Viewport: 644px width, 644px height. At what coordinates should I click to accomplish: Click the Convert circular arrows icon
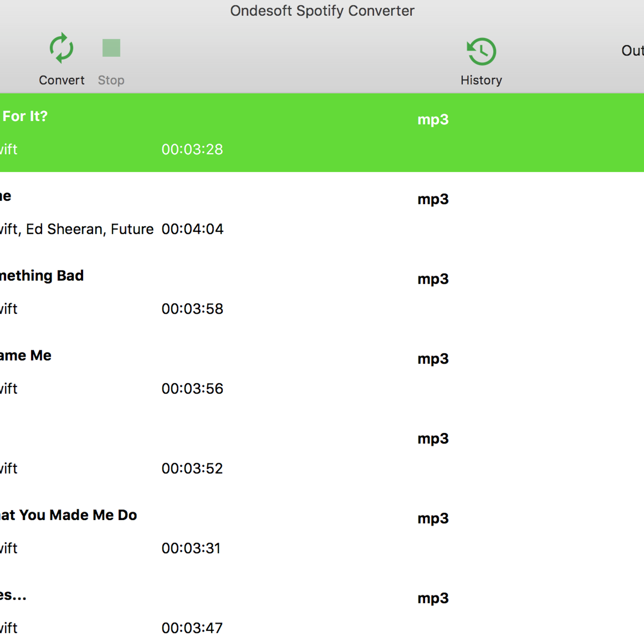point(61,48)
